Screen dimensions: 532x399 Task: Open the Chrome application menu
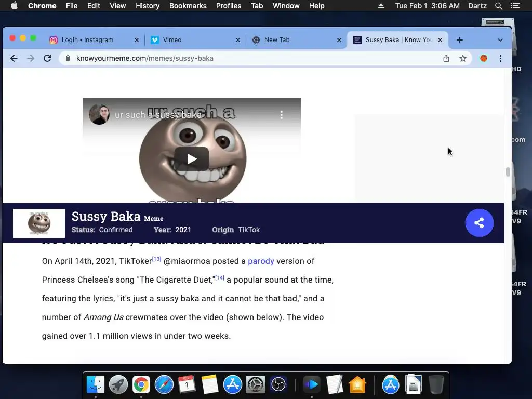point(42,6)
